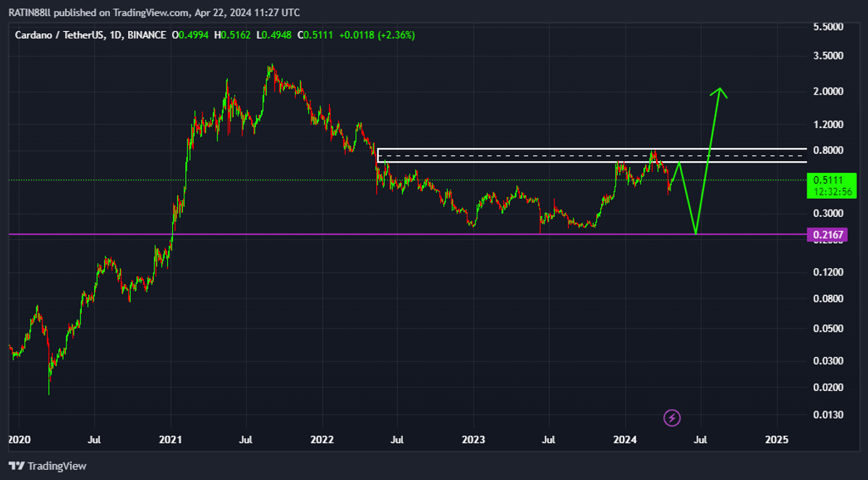Click the TradingView logo at bottom left
The height and width of the screenshot is (480, 868).
click(x=48, y=466)
